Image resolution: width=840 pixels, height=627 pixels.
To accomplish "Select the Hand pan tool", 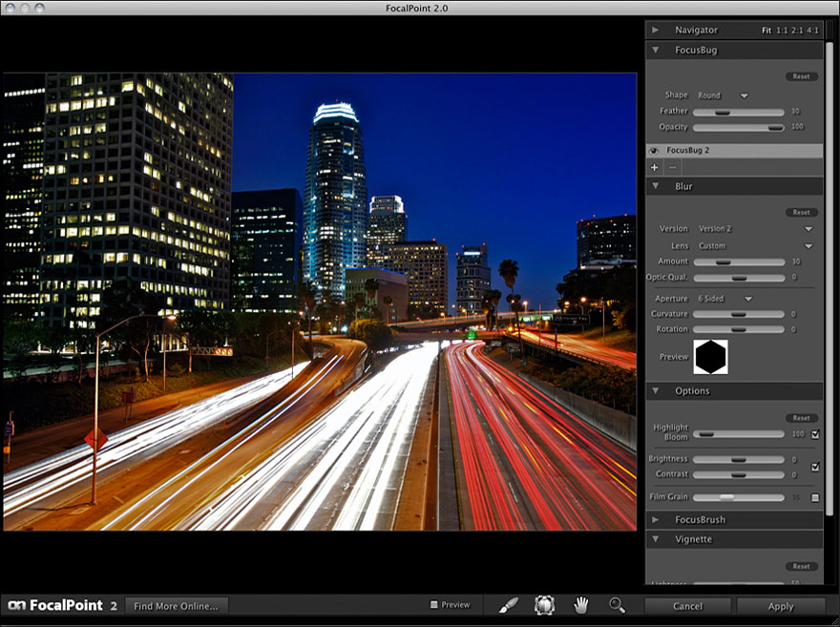I will tap(580, 606).
